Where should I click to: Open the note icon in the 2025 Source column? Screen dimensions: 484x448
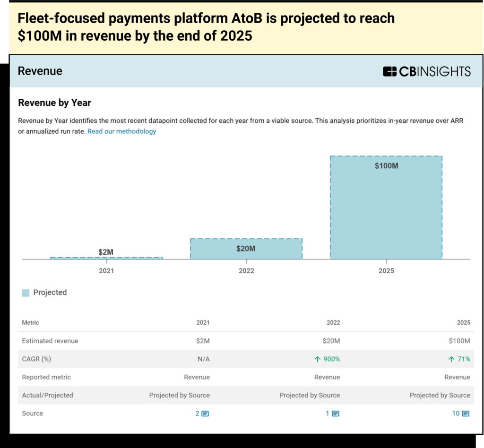click(x=466, y=414)
